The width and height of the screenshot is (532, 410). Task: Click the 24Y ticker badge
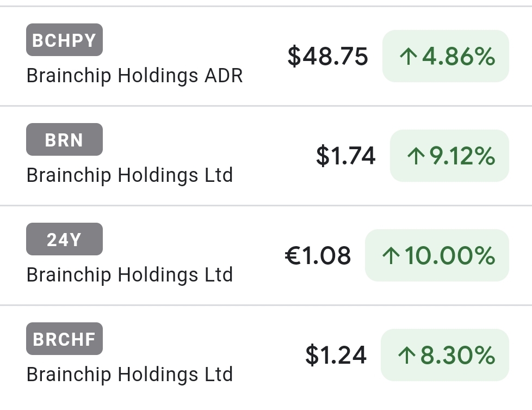coord(64,240)
